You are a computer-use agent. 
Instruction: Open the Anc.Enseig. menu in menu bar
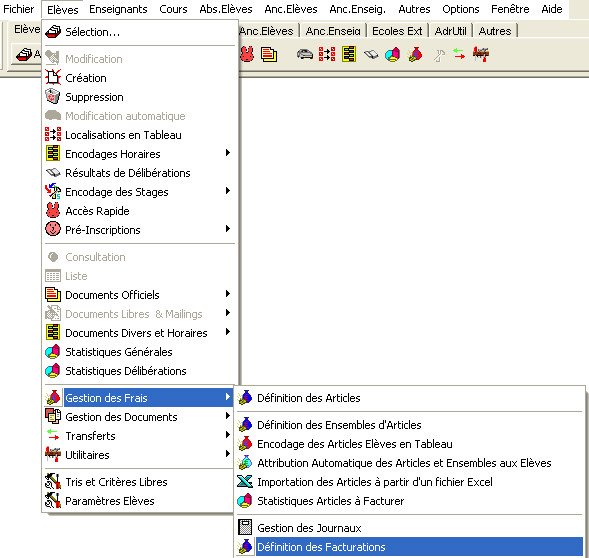(357, 9)
